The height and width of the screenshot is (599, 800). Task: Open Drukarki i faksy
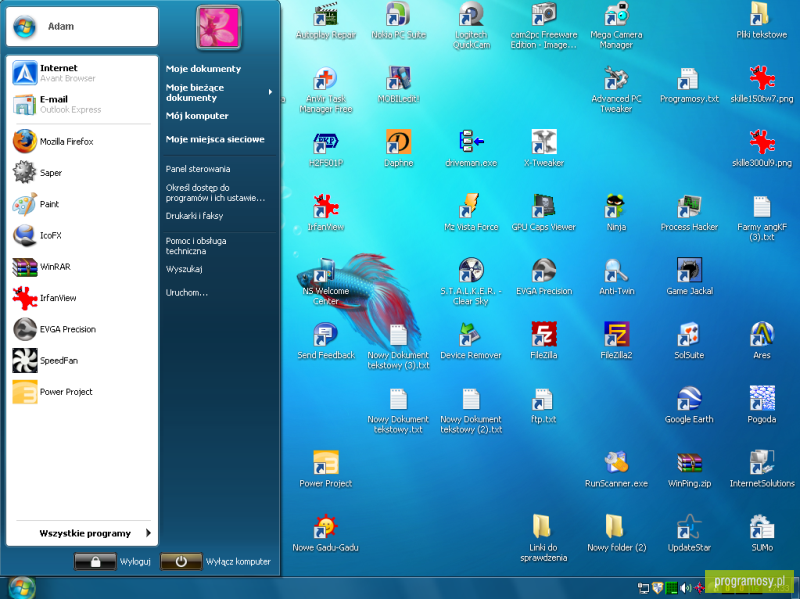(x=194, y=216)
